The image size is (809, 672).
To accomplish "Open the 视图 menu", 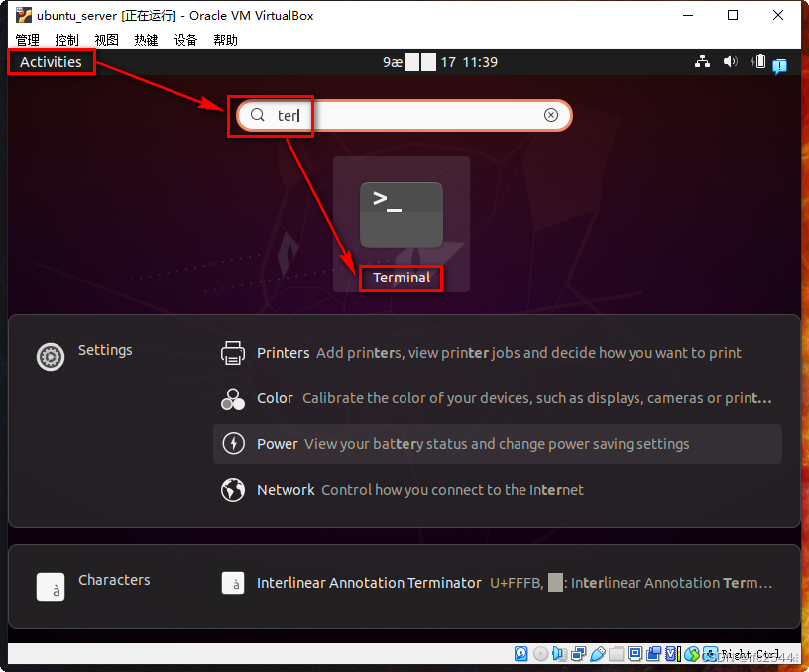I will pos(106,40).
